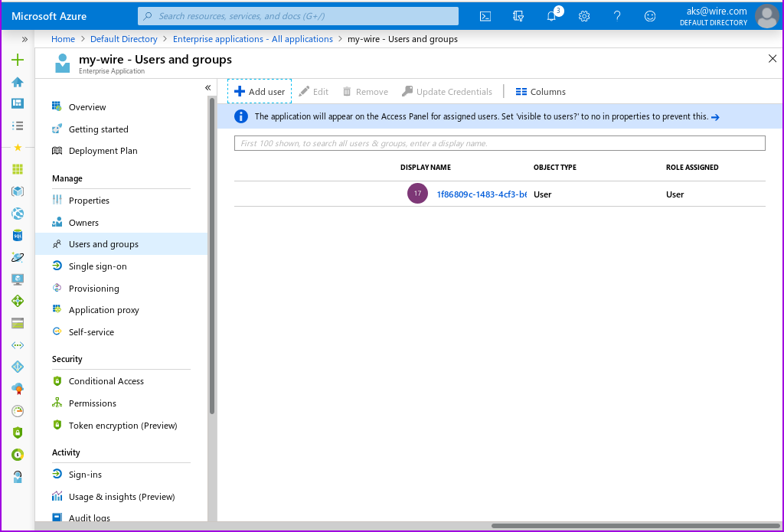The height and width of the screenshot is (532, 784).
Task: Open the Dashboard icon in the sidebar
Action: 18,103
